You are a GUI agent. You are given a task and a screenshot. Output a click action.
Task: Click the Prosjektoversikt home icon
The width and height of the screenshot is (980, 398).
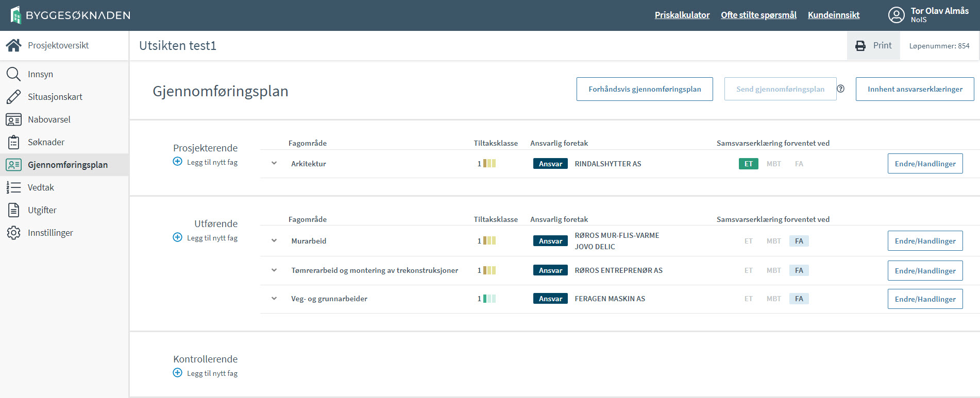13,45
